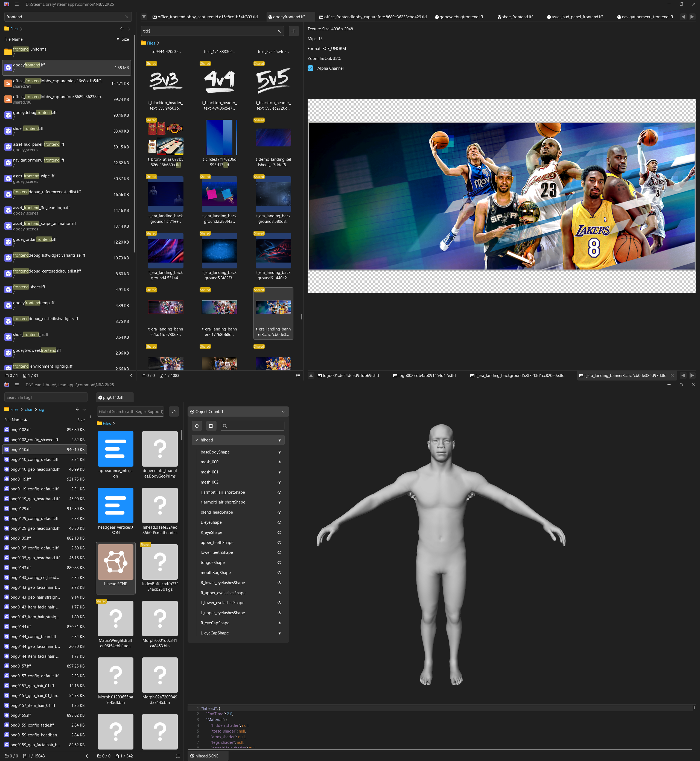Open the char breadcrumb link
The height and width of the screenshot is (761, 700).
click(29, 409)
